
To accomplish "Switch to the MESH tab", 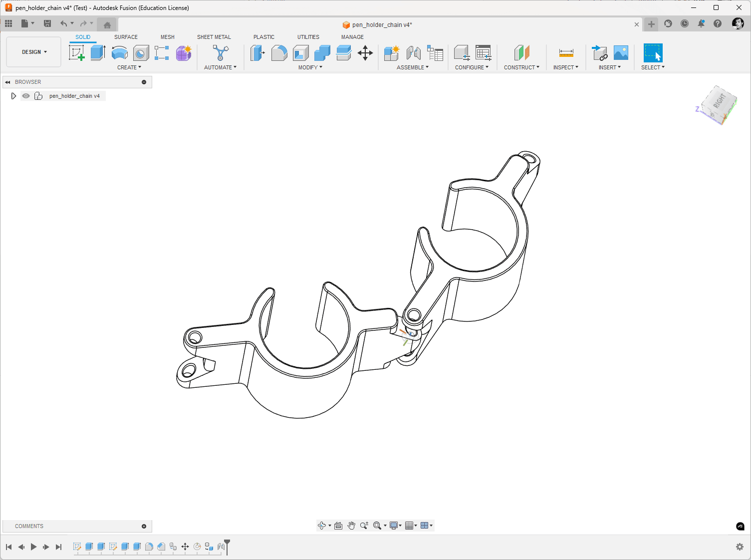I will click(x=168, y=37).
